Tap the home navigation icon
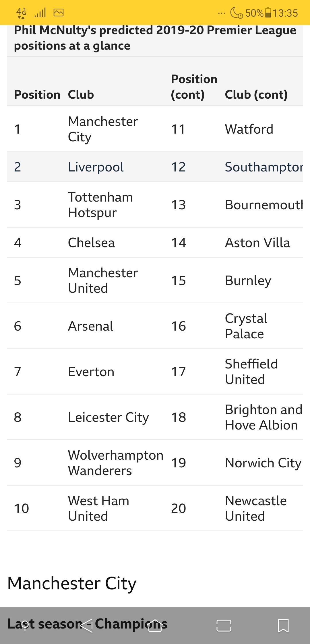 click(x=155, y=625)
